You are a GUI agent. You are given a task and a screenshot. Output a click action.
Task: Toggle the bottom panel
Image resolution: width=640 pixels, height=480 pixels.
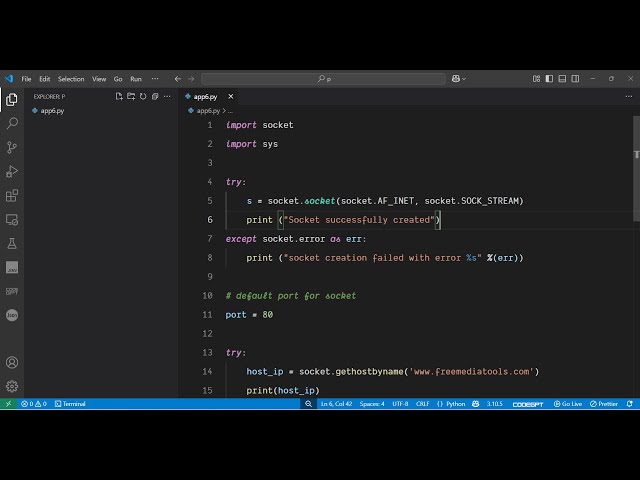[562, 79]
